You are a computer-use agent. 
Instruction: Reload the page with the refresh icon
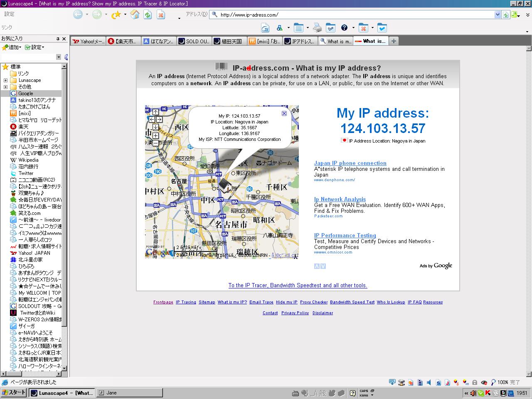point(148,15)
